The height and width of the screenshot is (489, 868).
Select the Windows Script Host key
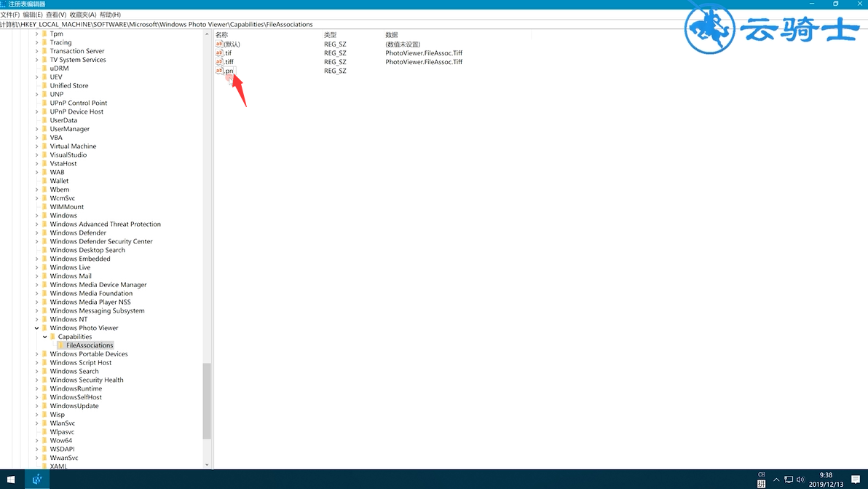81,363
